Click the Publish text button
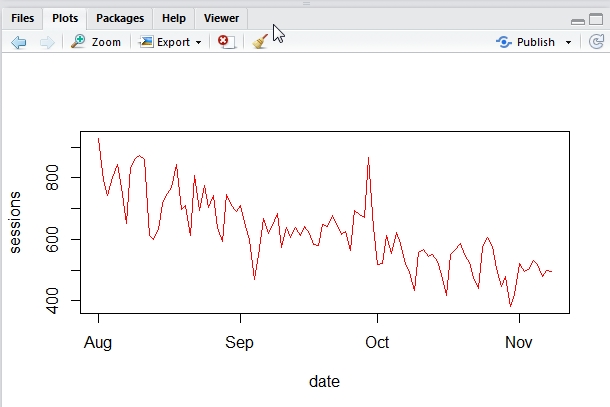 536,42
